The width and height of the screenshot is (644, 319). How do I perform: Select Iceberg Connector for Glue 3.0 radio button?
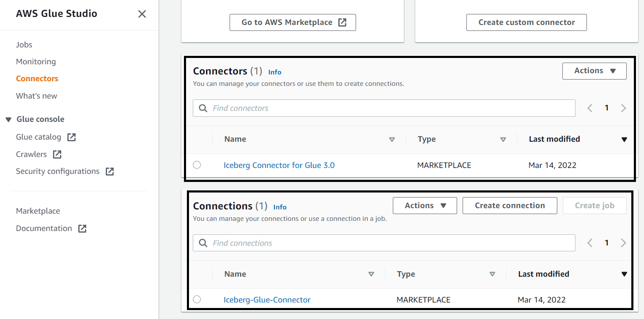(x=197, y=165)
